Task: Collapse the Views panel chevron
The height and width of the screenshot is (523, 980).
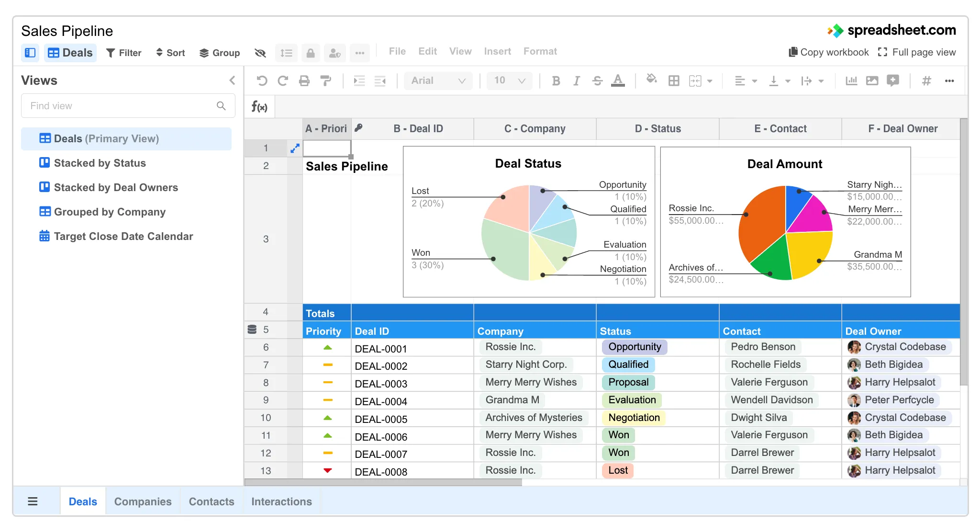Action: click(232, 80)
